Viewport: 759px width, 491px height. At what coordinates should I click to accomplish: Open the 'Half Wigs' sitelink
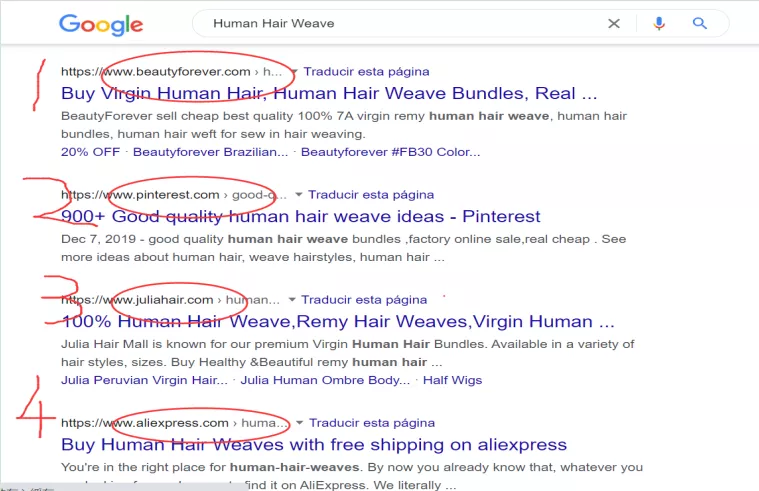pyautogui.click(x=453, y=380)
